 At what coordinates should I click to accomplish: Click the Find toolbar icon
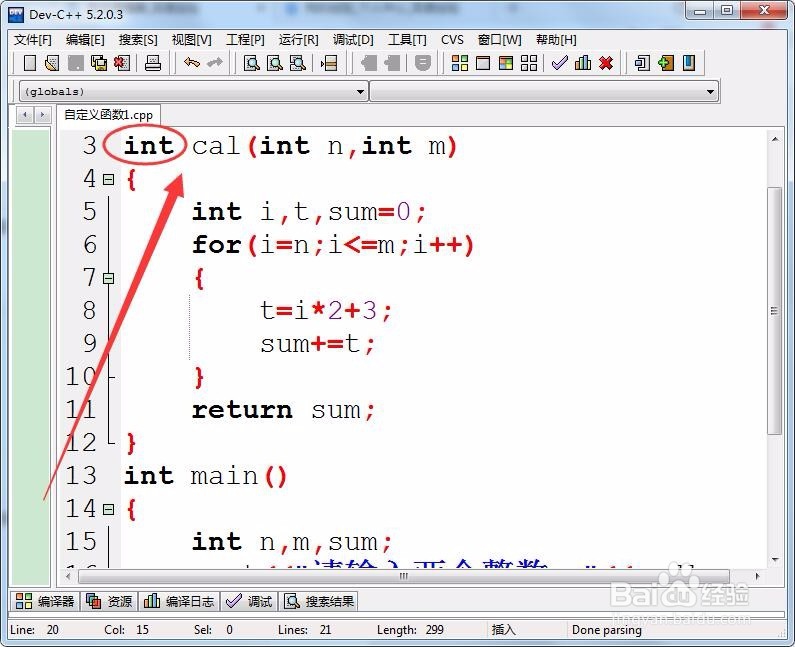tap(251, 63)
